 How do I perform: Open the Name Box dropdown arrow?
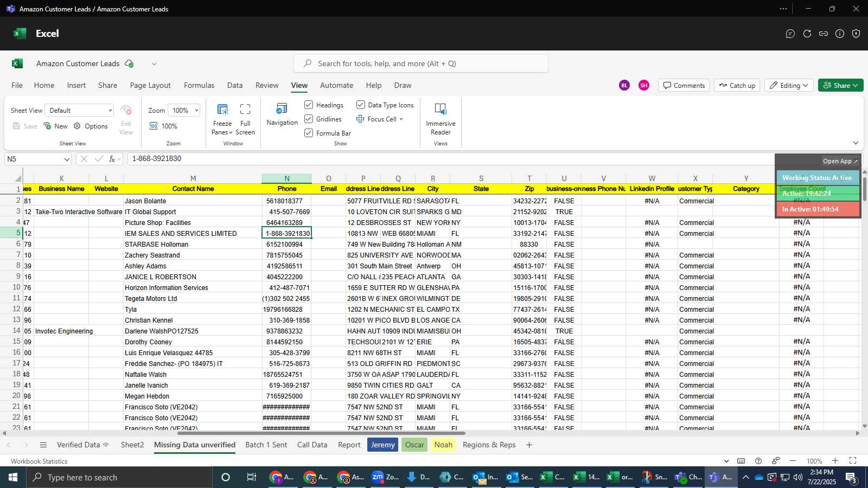pyautogui.click(x=67, y=159)
